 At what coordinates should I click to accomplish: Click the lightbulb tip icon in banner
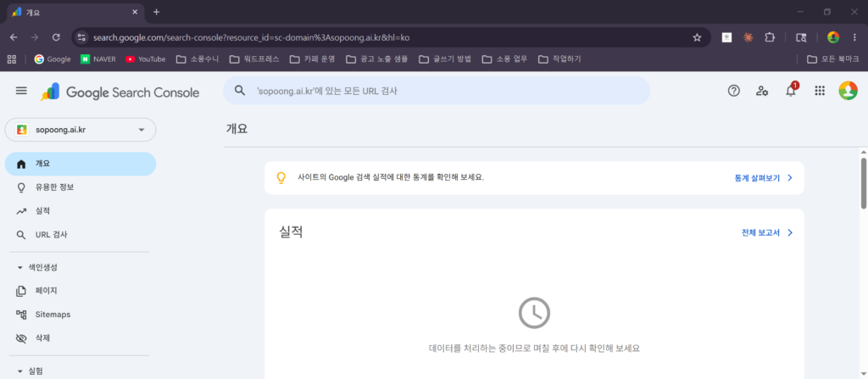tap(281, 178)
